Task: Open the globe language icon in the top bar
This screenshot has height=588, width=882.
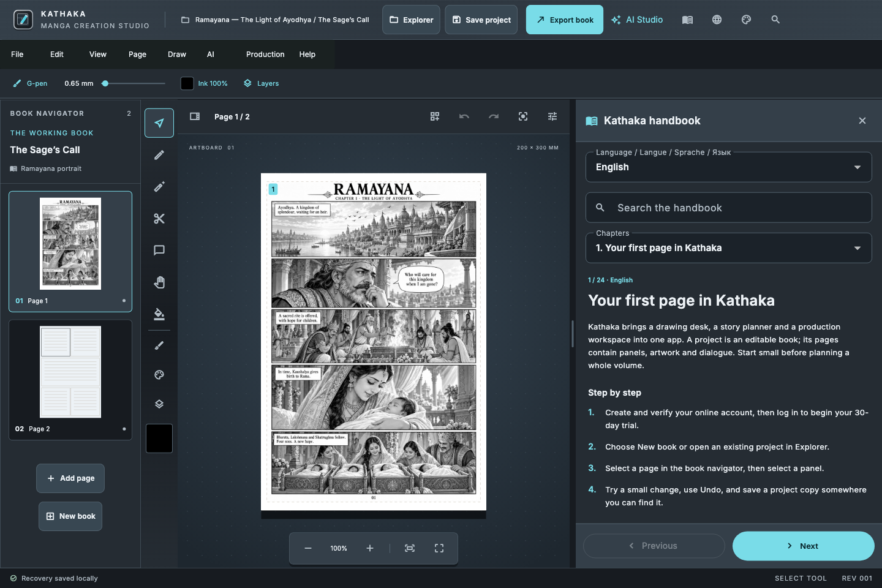Action: [717, 20]
